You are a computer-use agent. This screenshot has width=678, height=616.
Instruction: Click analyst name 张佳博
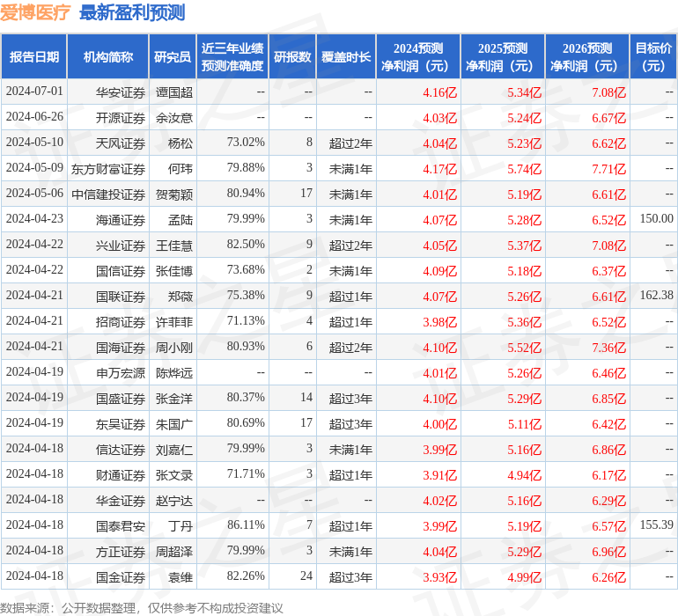coord(174,271)
